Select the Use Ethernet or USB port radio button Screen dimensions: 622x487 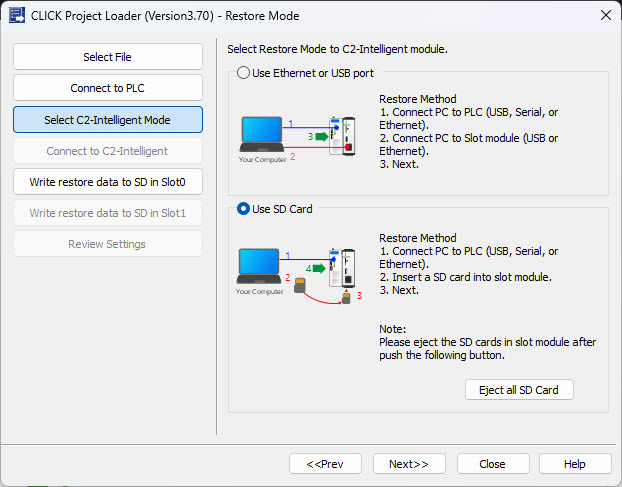[x=243, y=73]
